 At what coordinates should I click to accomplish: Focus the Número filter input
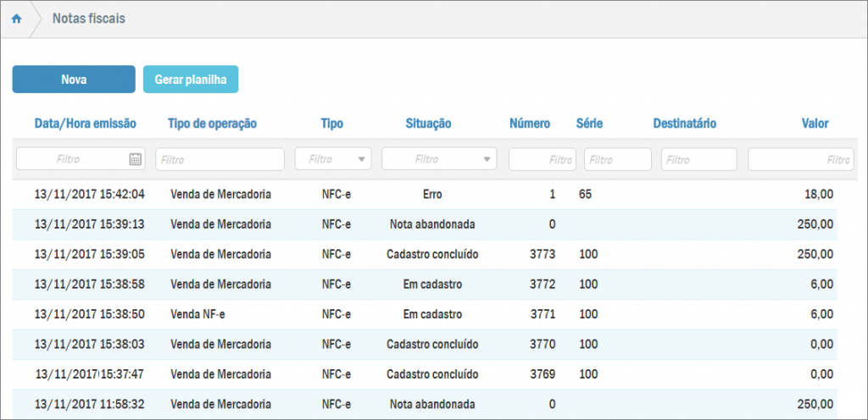[542, 159]
